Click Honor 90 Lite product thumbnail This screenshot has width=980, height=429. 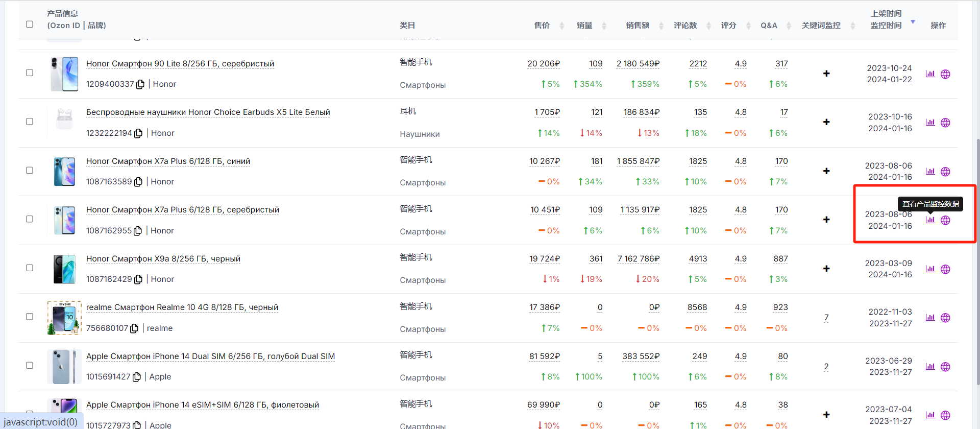[x=64, y=74]
